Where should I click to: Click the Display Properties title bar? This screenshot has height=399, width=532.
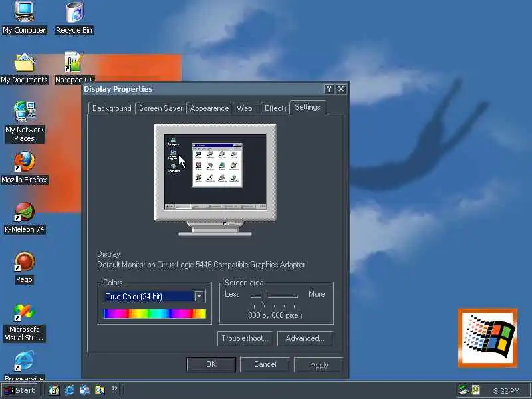[215, 89]
